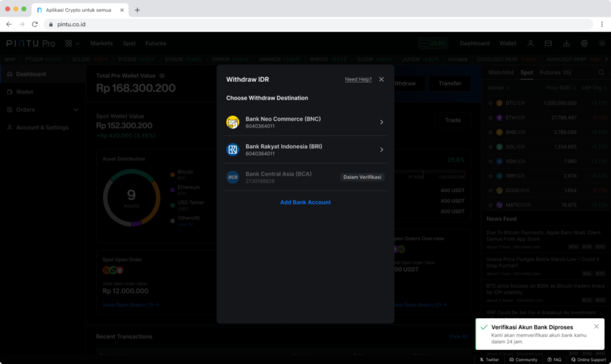Open the Spot menu in header
This screenshot has height=364, width=611.
coord(129,43)
